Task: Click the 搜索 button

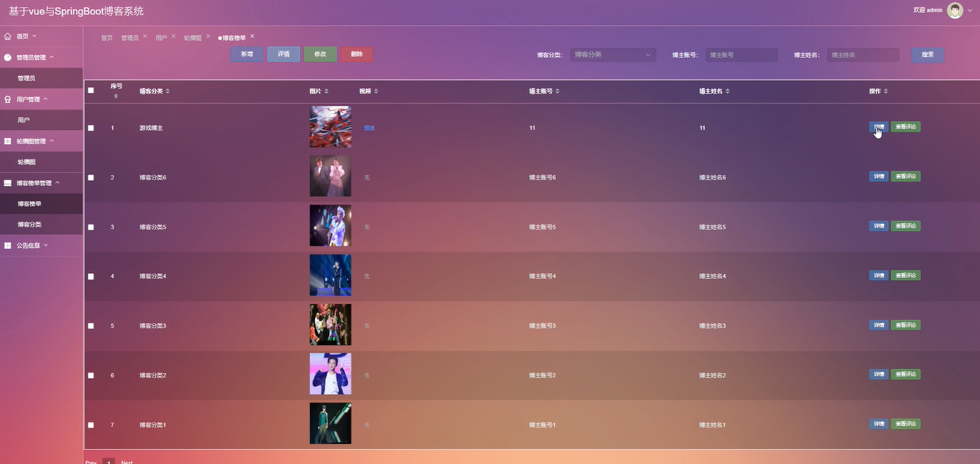Action: (927, 54)
